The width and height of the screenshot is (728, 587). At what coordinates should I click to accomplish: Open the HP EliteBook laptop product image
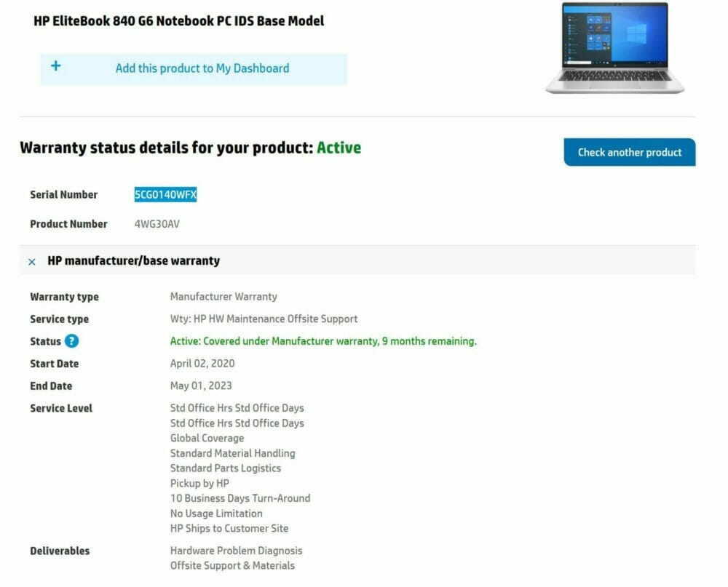pyautogui.click(x=614, y=48)
